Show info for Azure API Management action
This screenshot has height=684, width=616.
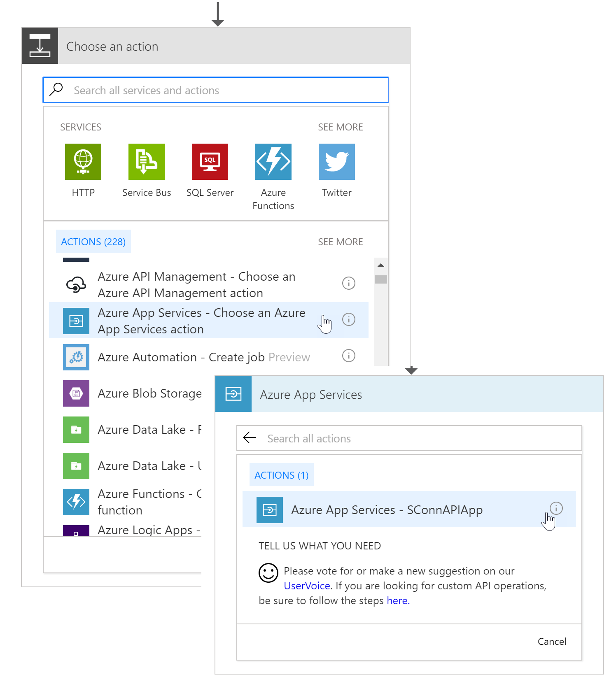(x=349, y=283)
